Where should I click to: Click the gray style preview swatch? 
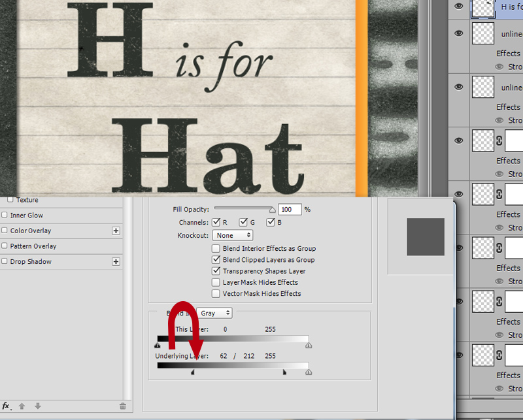(426, 237)
